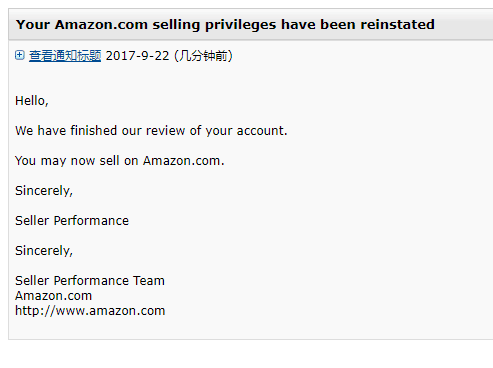Click the Amazon.com line under Team signature
The width and height of the screenshot is (493, 368).
pos(53,296)
